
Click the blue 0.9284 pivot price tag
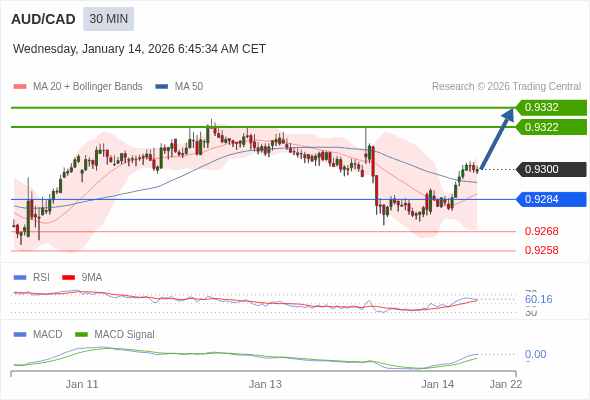[551, 199]
